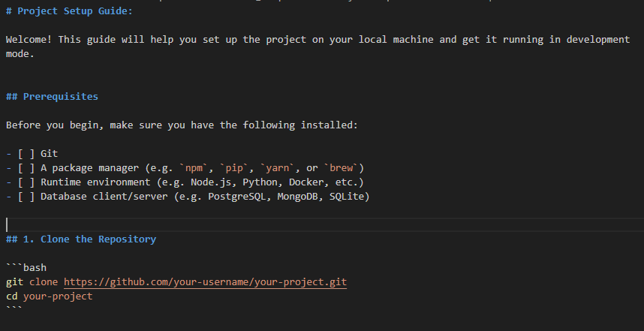Click the word clone in git command
Viewport: 644px width, 331px height.
(x=44, y=282)
